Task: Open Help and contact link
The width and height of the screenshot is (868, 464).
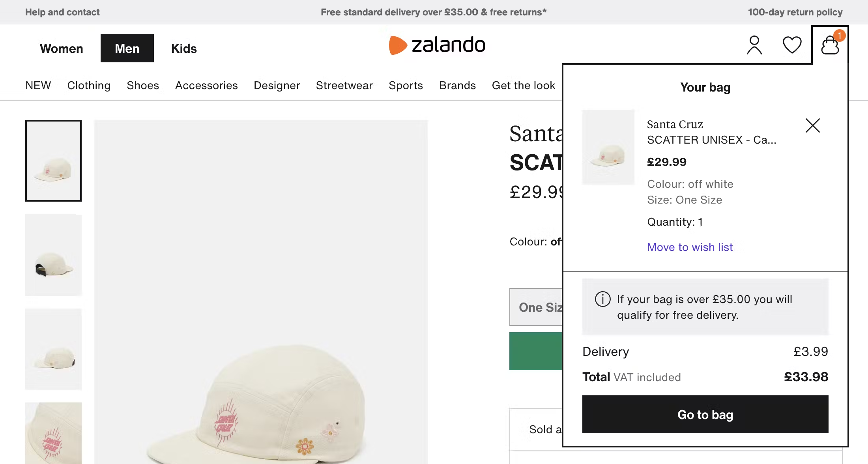Action: pos(62,12)
